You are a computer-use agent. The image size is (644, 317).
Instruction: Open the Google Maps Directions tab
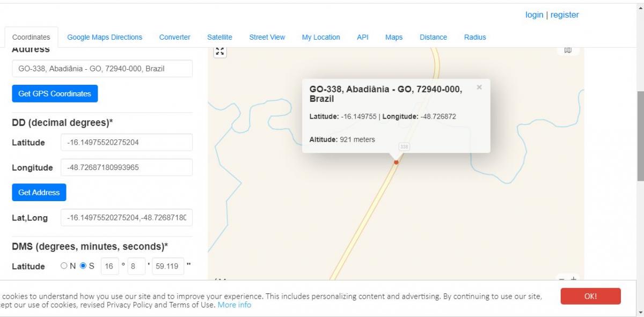pos(105,37)
